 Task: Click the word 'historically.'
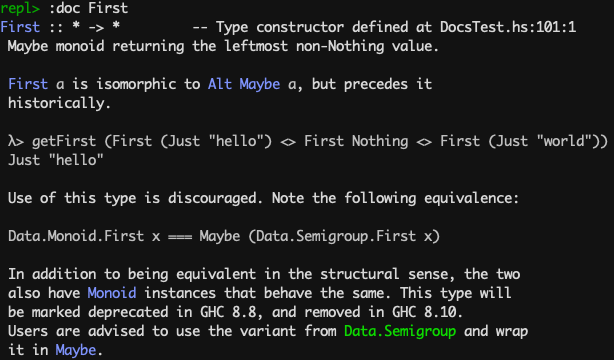coord(60,103)
